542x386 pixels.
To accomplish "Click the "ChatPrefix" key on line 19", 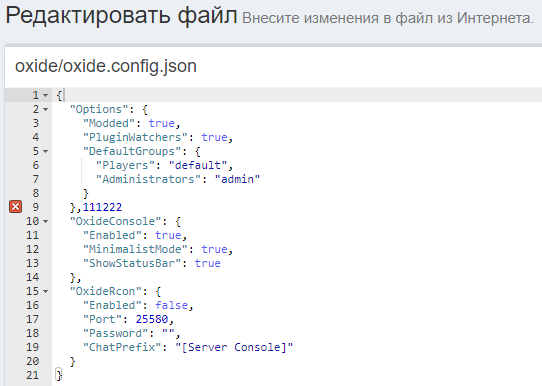I will [x=122, y=347].
